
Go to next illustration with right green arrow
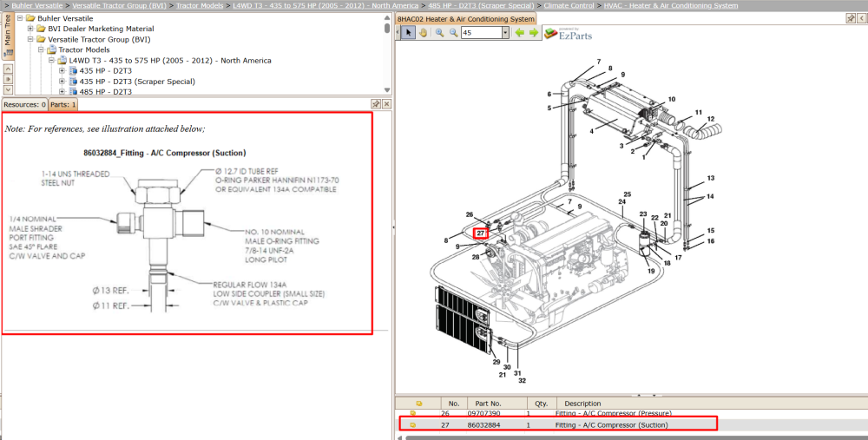[x=534, y=33]
